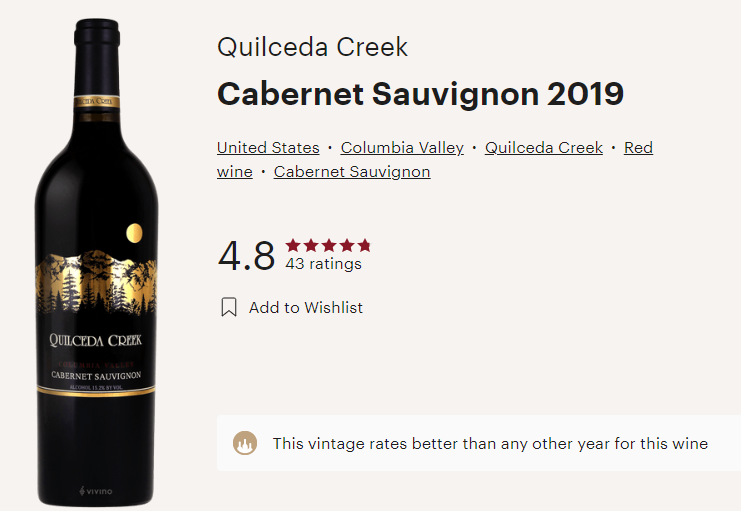This screenshot has height=511, width=741.
Task: Open the Red wine type link
Action: [x=638, y=147]
